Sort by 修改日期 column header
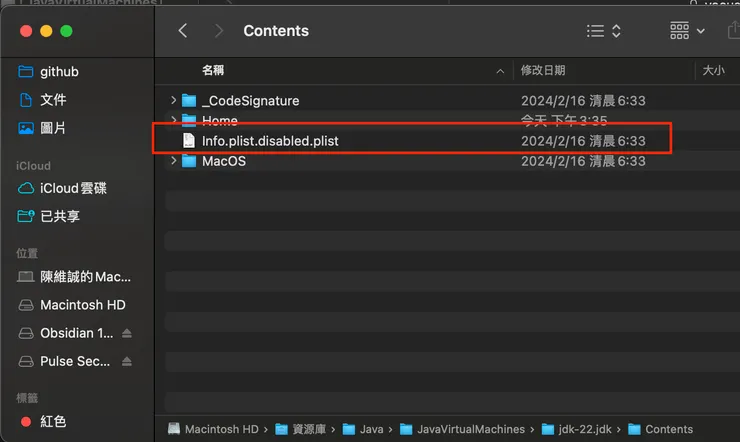 (543, 70)
